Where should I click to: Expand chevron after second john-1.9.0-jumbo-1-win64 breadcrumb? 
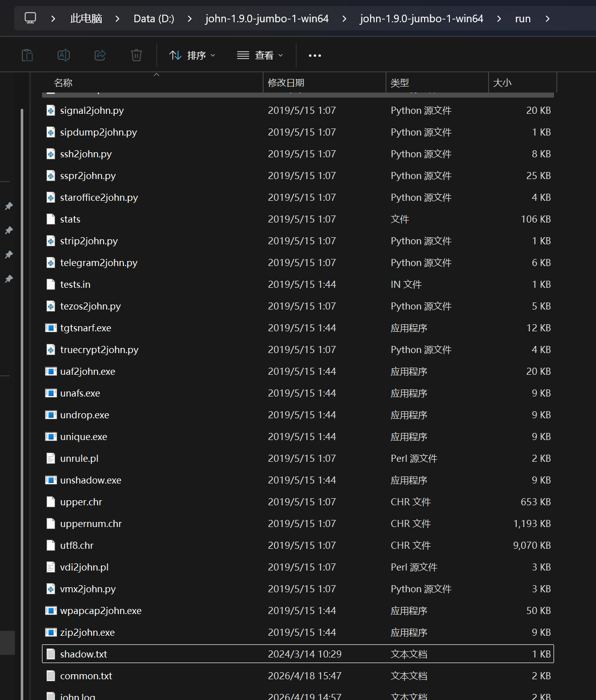499,19
